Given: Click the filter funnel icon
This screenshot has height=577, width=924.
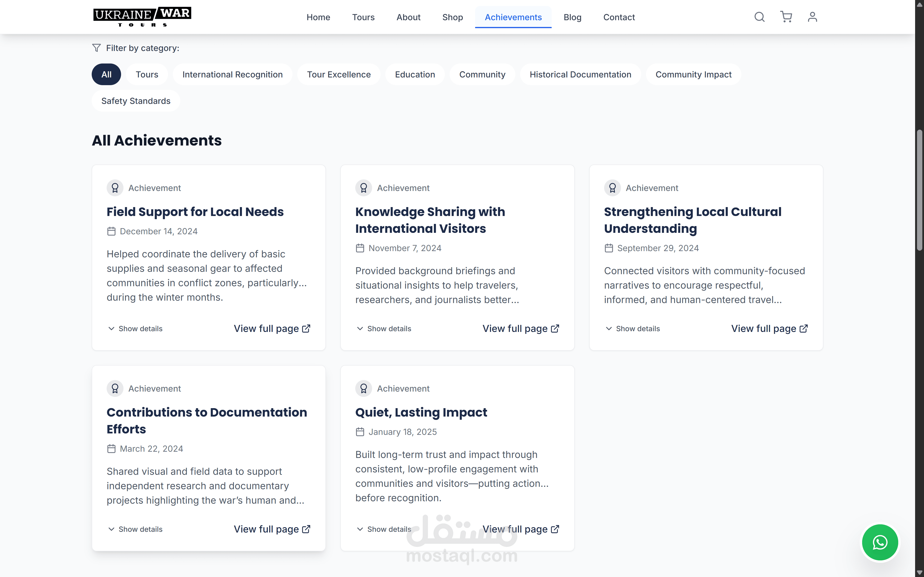Looking at the screenshot, I should tap(96, 48).
